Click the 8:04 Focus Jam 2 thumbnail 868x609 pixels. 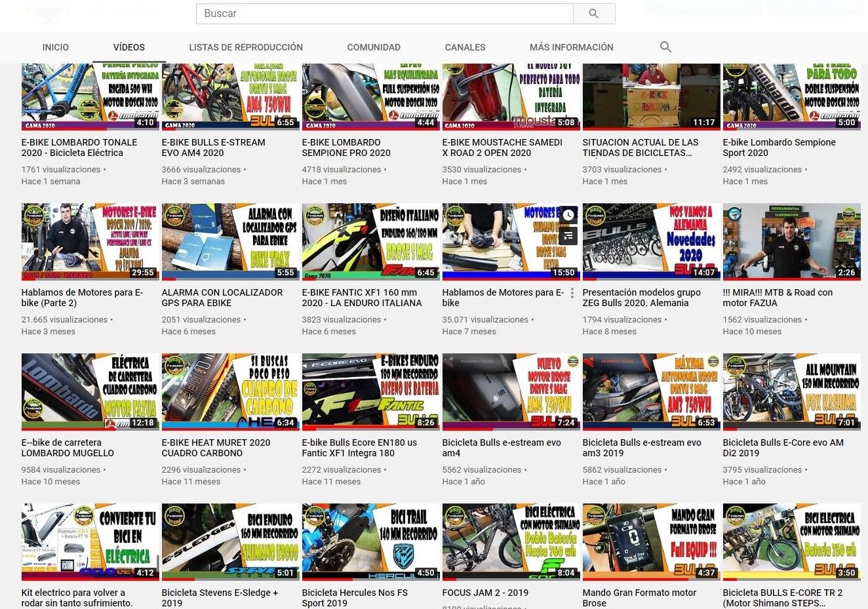511,541
